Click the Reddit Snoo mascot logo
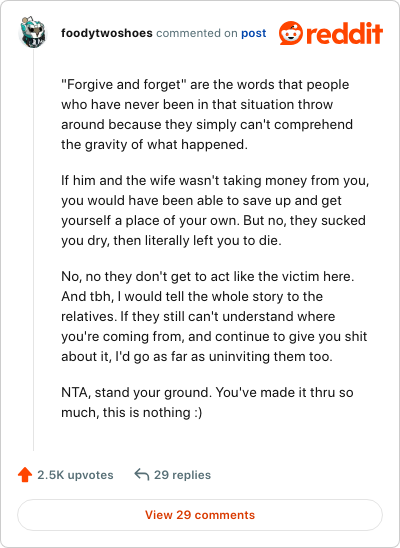400x548 pixels. click(291, 33)
